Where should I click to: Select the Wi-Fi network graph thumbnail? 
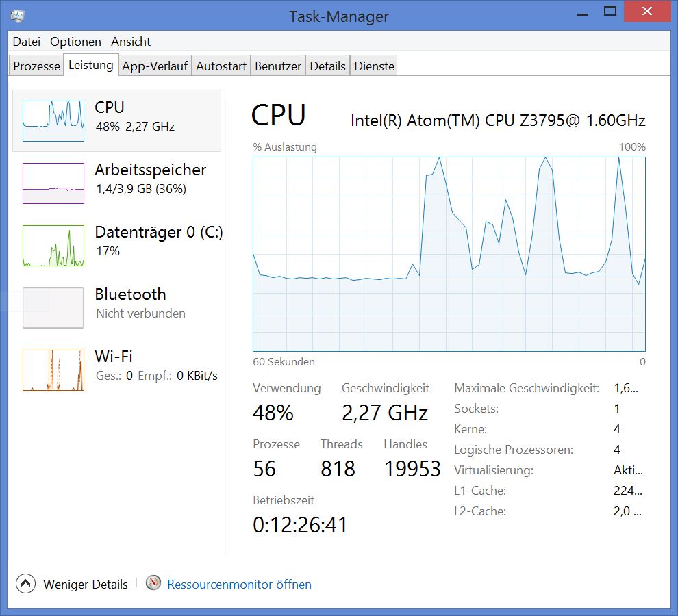53,370
